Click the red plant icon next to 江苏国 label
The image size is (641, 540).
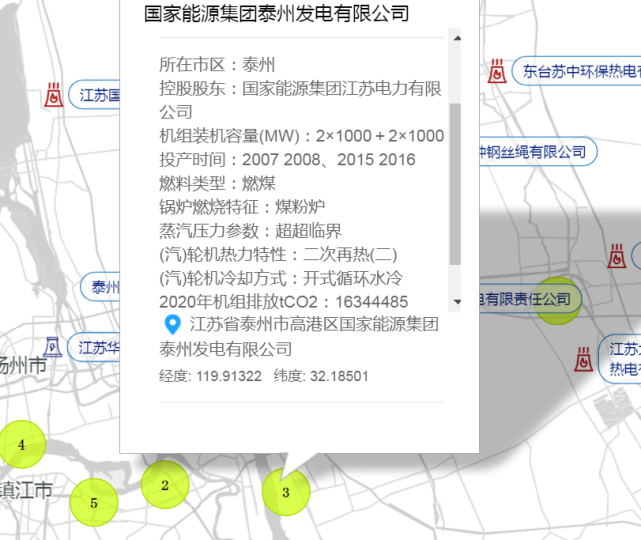[54, 95]
